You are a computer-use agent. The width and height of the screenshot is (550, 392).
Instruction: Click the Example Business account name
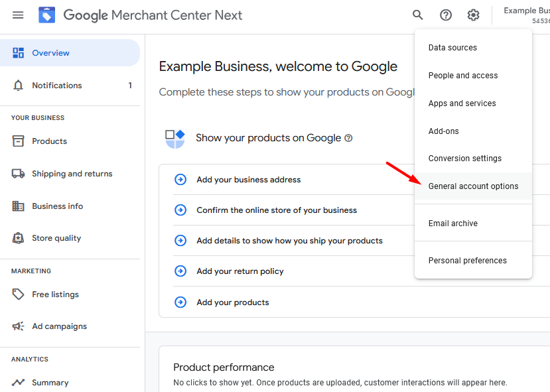coord(527,11)
